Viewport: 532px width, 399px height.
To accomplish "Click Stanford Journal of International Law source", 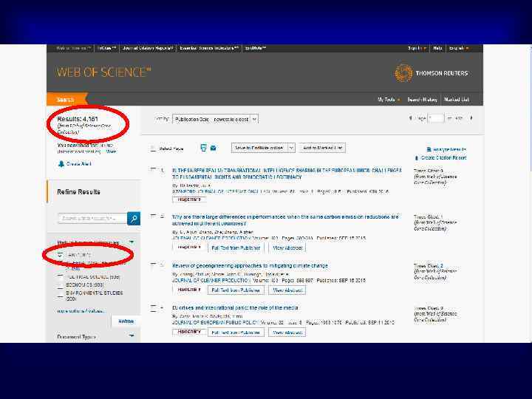I will (221, 191).
